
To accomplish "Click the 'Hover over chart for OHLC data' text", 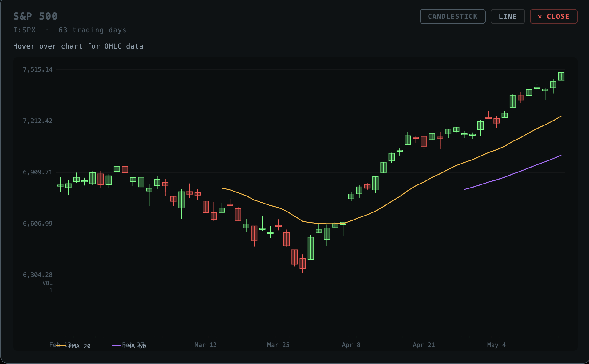I will tap(78, 46).
